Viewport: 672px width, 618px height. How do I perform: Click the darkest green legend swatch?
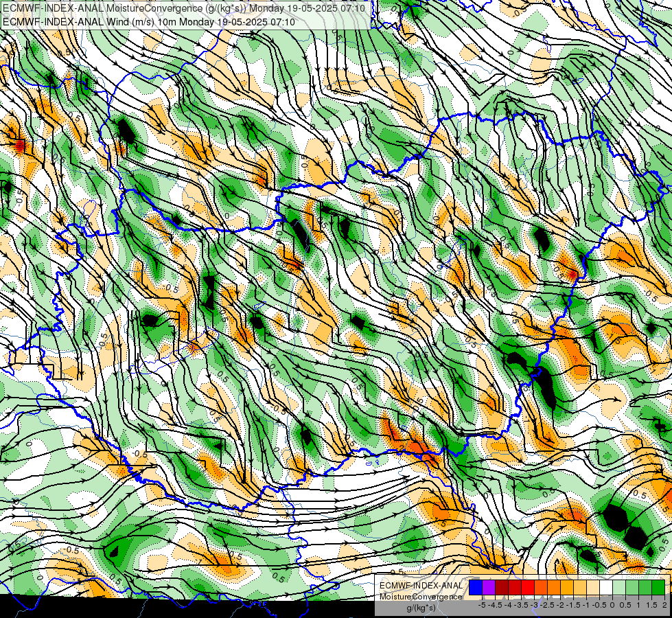coord(658,587)
